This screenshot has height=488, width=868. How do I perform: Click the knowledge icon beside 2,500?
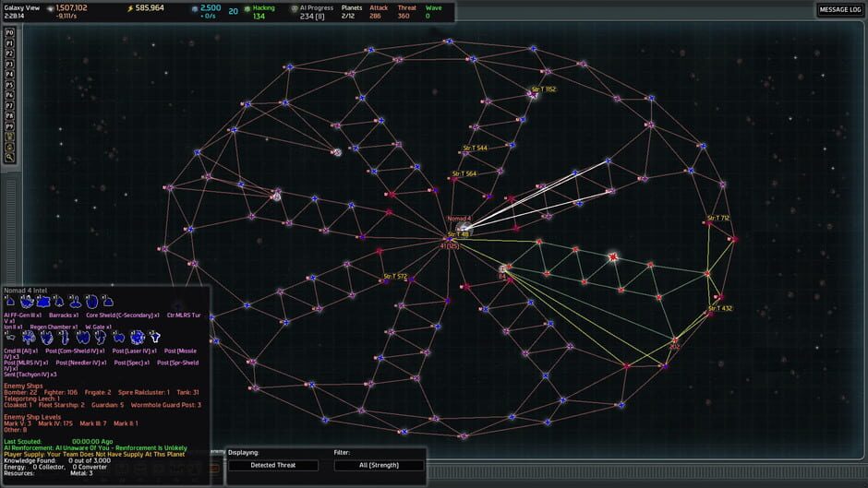pyautogui.click(x=194, y=9)
